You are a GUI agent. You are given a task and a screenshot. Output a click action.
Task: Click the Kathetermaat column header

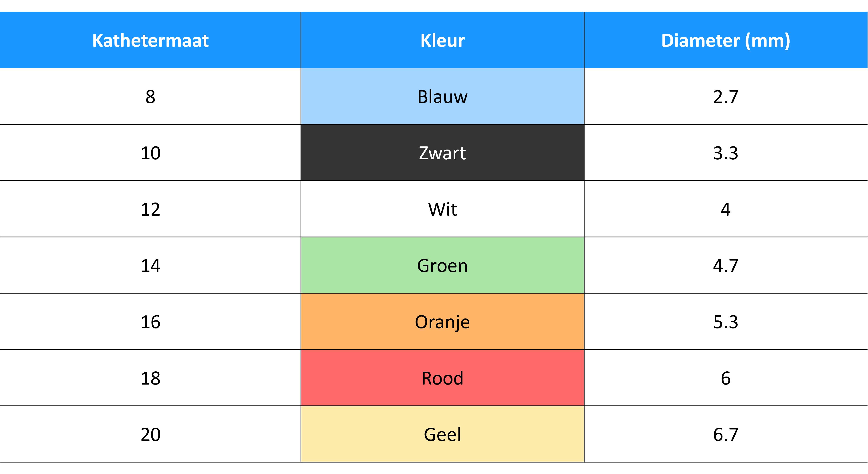(150, 40)
